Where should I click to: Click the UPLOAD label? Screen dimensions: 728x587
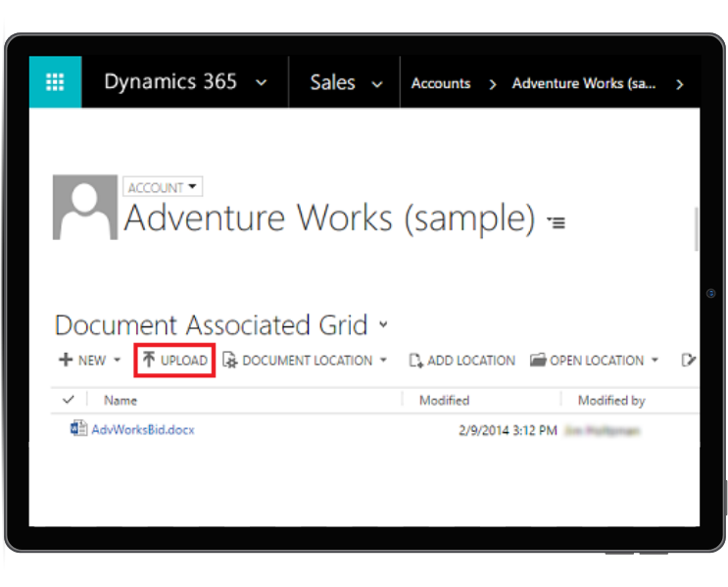point(184,361)
